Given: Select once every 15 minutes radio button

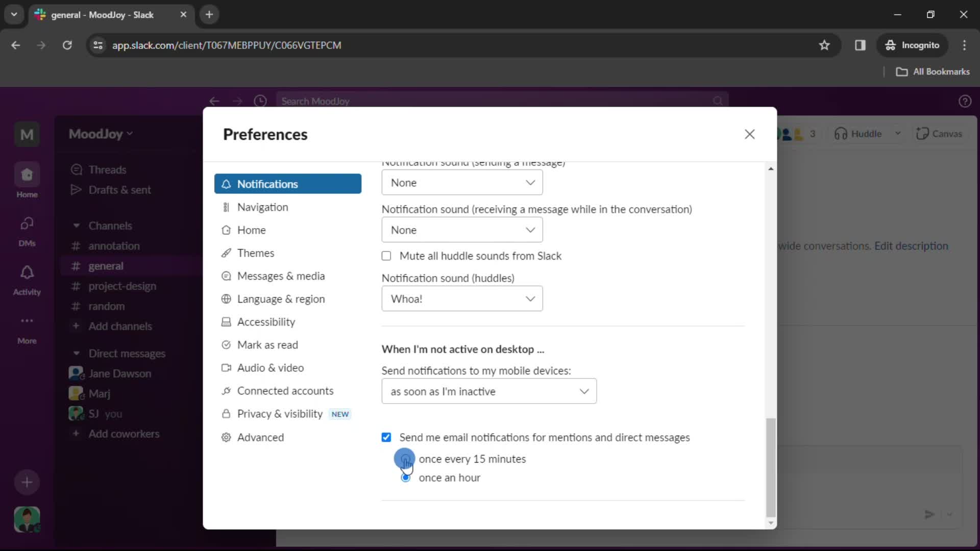Looking at the screenshot, I should pyautogui.click(x=406, y=458).
